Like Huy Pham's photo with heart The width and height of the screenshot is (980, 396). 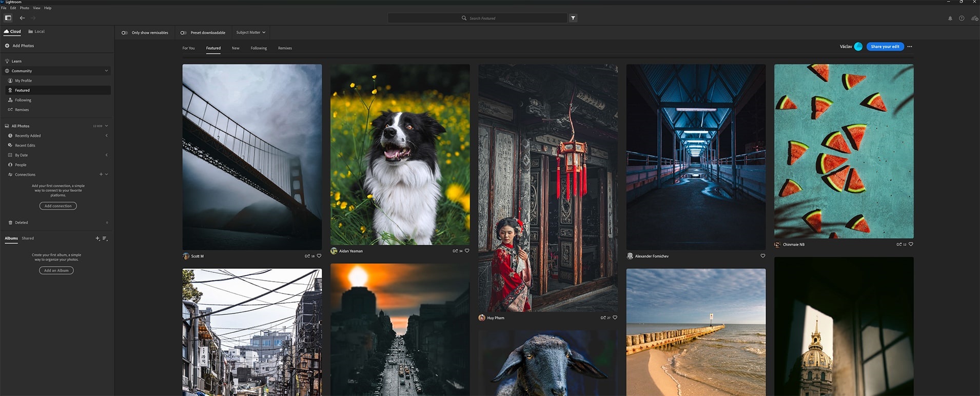click(615, 318)
